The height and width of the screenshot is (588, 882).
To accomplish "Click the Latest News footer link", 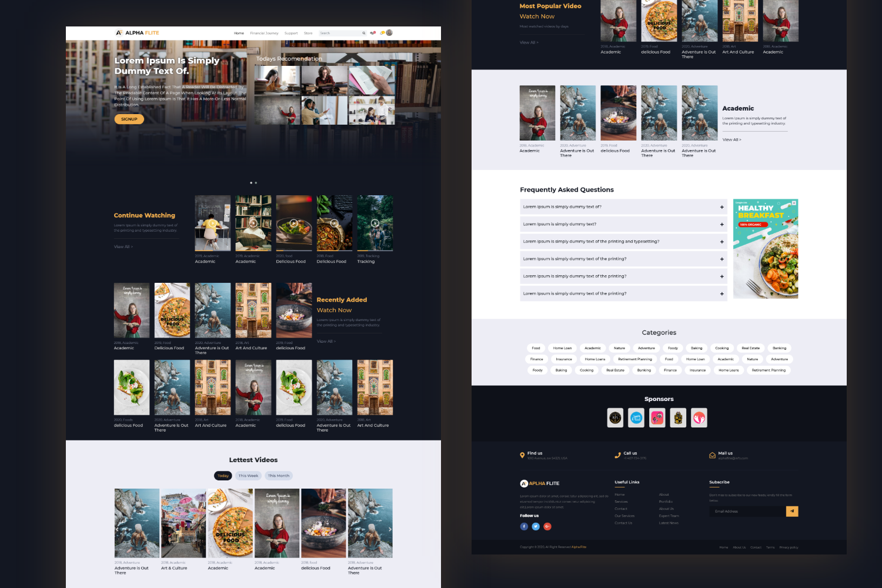I will pyautogui.click(x=669, y=523).
